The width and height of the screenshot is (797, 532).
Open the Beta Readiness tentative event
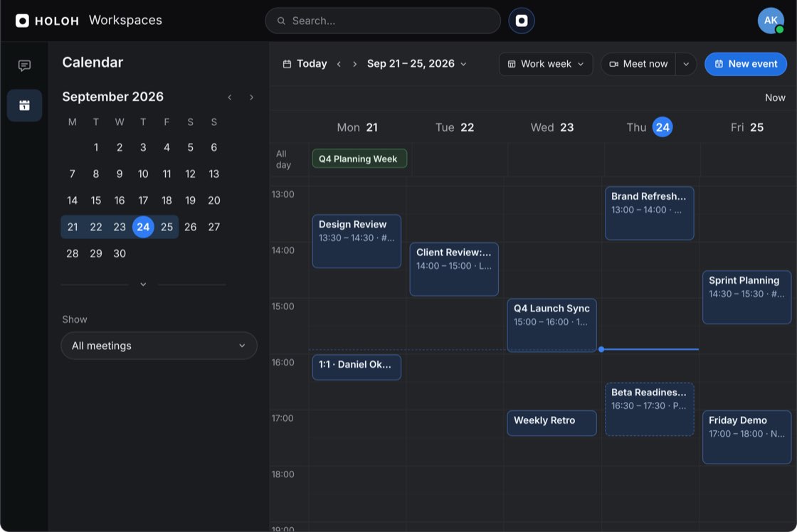click(x=649, y=409)
